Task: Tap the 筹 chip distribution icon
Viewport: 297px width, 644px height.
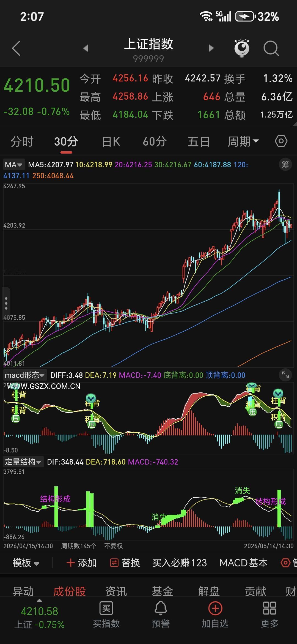Action: point(285,165)
